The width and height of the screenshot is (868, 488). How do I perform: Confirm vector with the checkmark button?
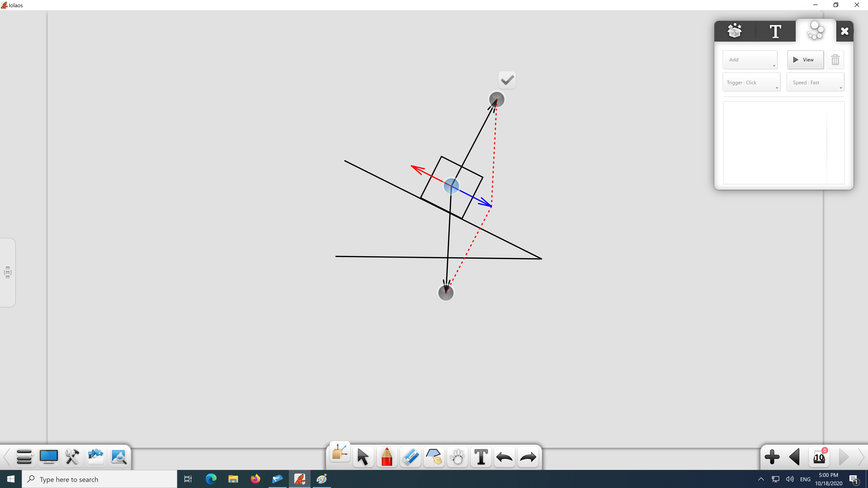click(507, 80)
